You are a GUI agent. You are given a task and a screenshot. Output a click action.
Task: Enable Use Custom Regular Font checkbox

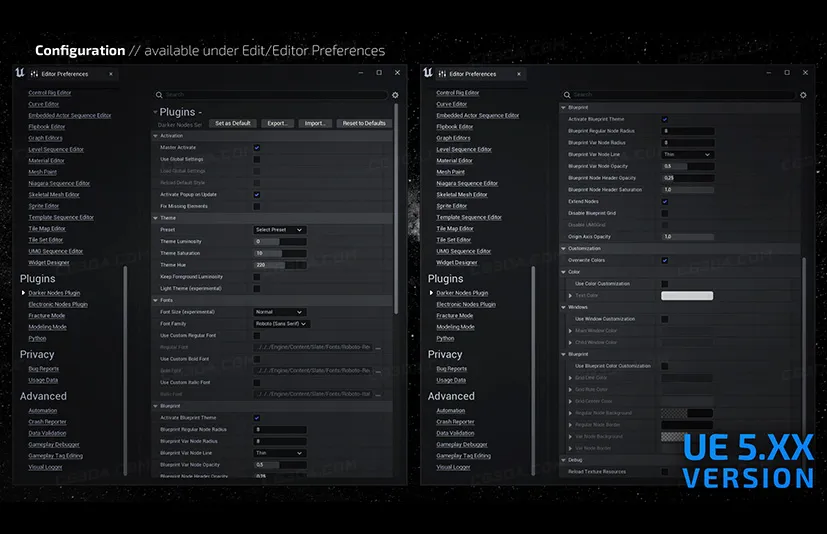[x=256, y=336]
